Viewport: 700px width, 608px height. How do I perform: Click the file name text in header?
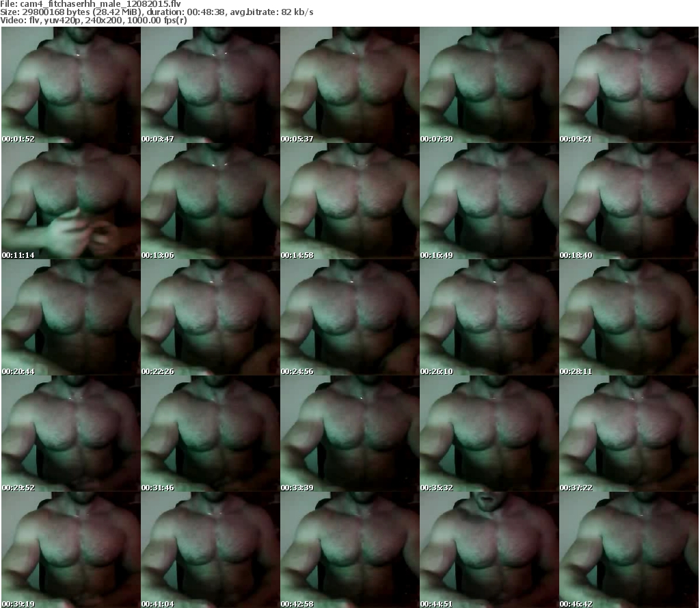100,4
